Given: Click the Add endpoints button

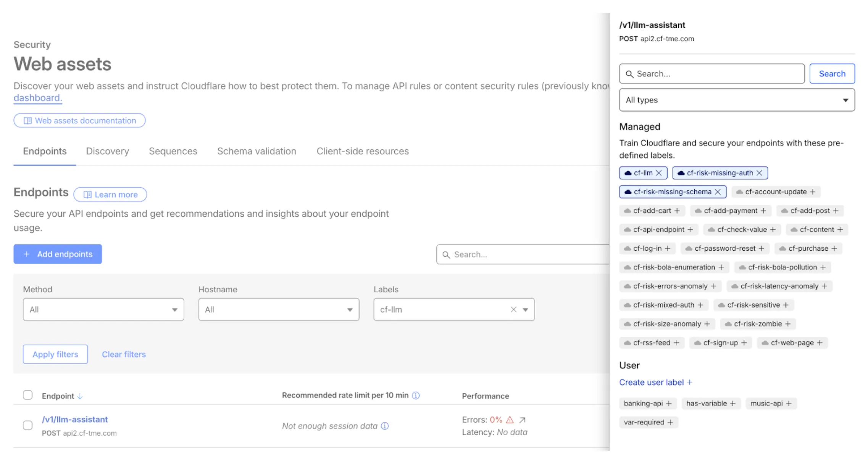Looking at the screenshot, I should (57, 254).
